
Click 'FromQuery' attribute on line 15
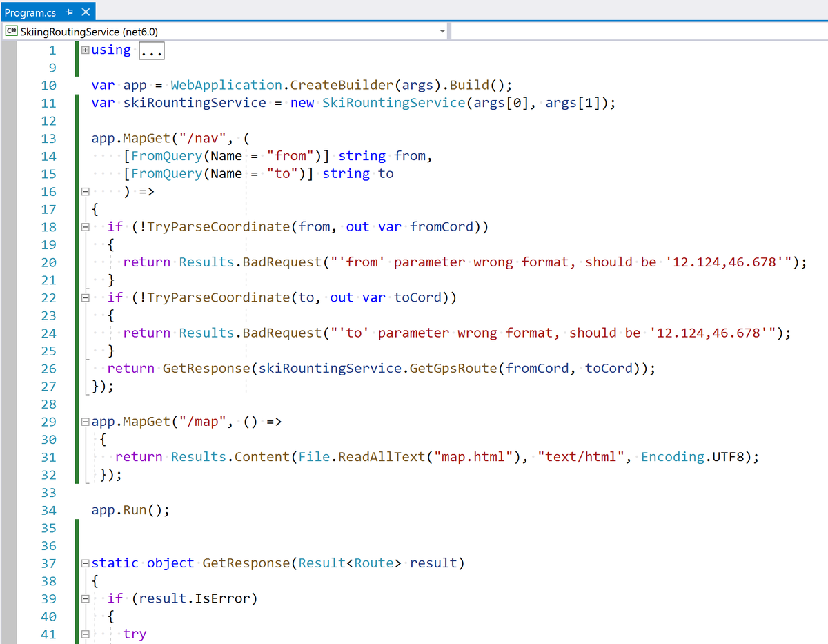tap(166, 173)
